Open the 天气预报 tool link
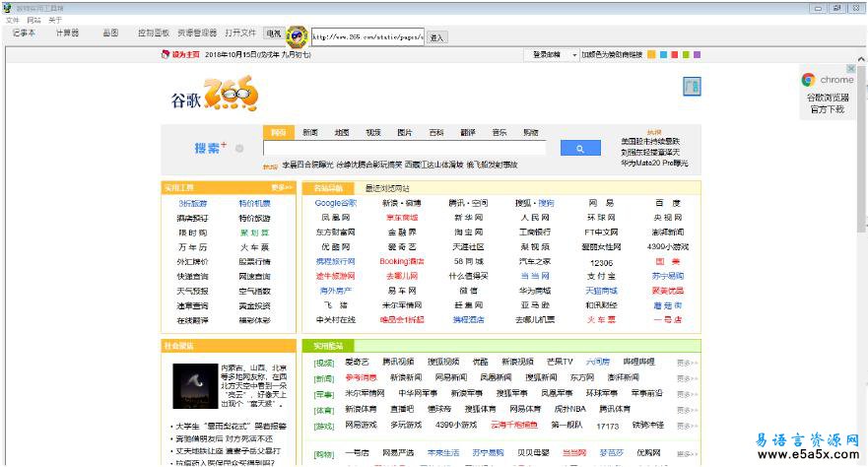This screenshot has width=868, height=467. [193, 291]
